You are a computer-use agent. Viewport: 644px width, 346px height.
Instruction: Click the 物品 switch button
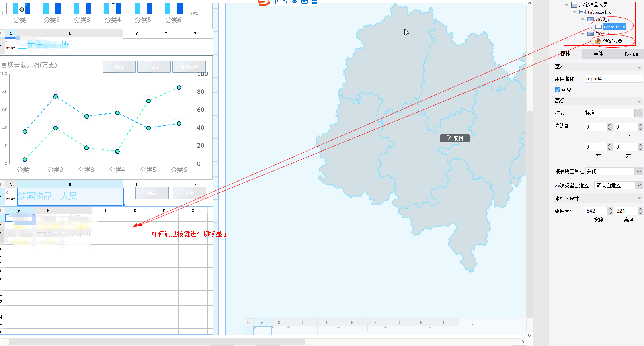click(x=152, y=193)
